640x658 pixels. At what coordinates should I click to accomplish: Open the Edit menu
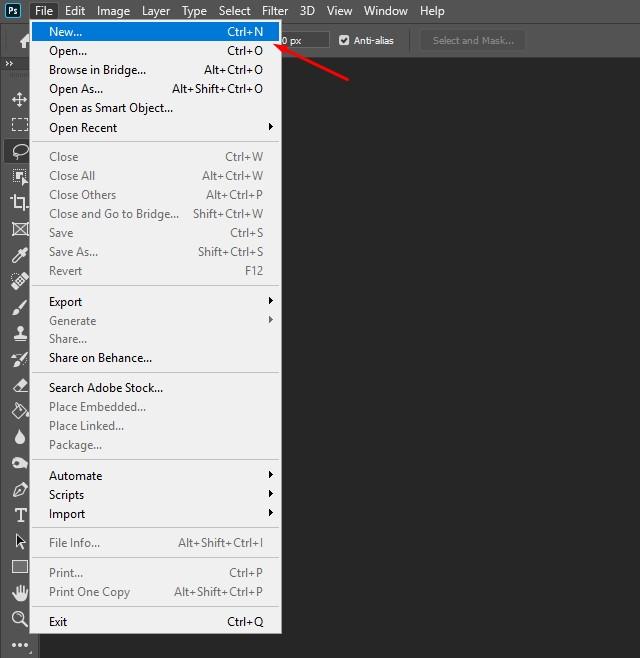click(x=75, y=10)
